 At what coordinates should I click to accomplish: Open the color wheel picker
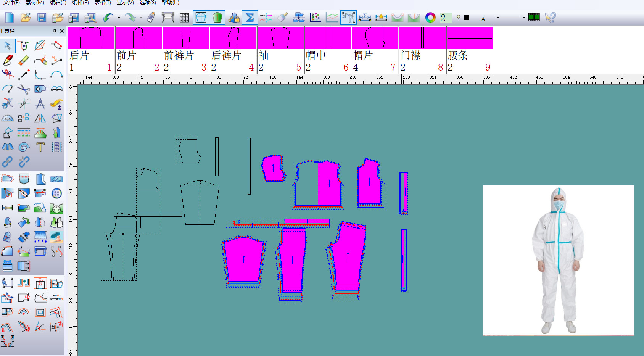(x=430, y=18)
